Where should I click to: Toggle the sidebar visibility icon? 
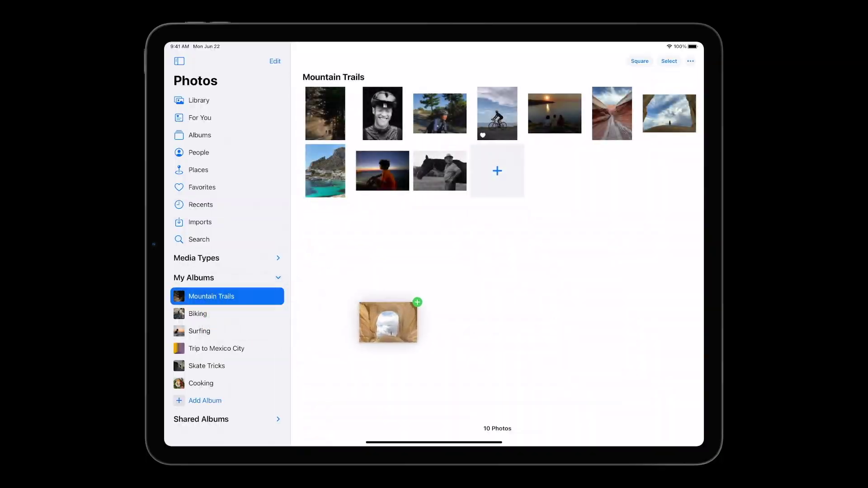179,61
